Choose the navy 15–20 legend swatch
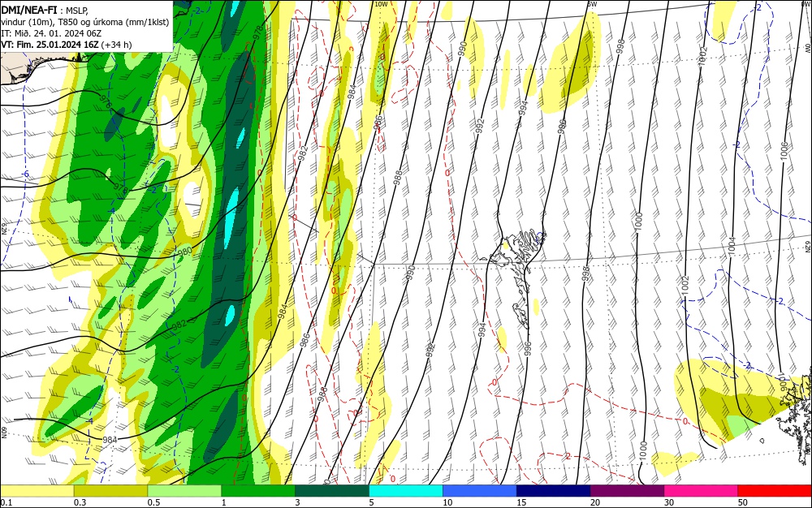 pyautogui.click(x=554, y=490)
